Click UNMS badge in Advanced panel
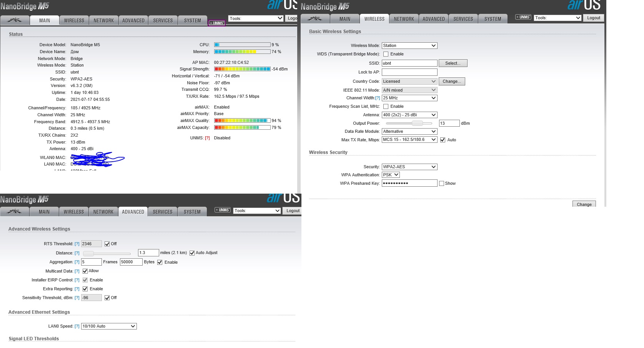The image size is (644, 348). (x=223, y=210)
